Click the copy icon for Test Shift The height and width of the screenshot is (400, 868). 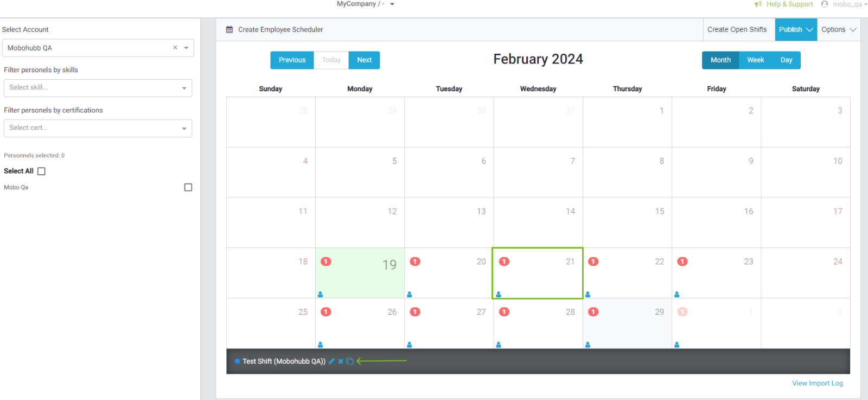(x=350, y=361)
